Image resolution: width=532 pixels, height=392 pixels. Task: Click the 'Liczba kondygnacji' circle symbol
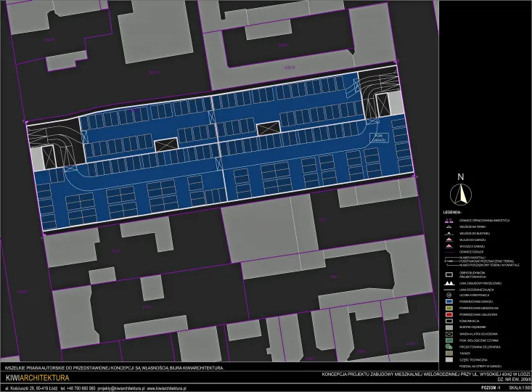click(449, 295)
